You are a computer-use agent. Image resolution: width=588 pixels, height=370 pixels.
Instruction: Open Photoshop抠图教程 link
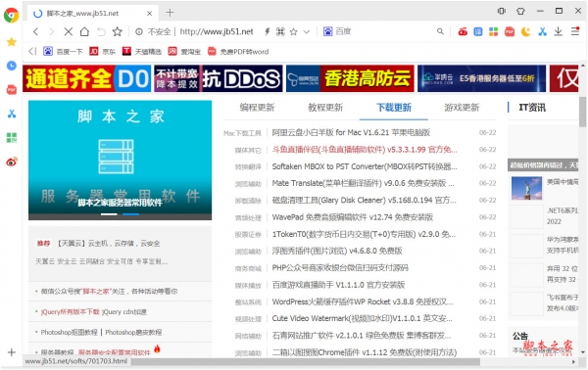pyautogui.click(x=69, y=332)
